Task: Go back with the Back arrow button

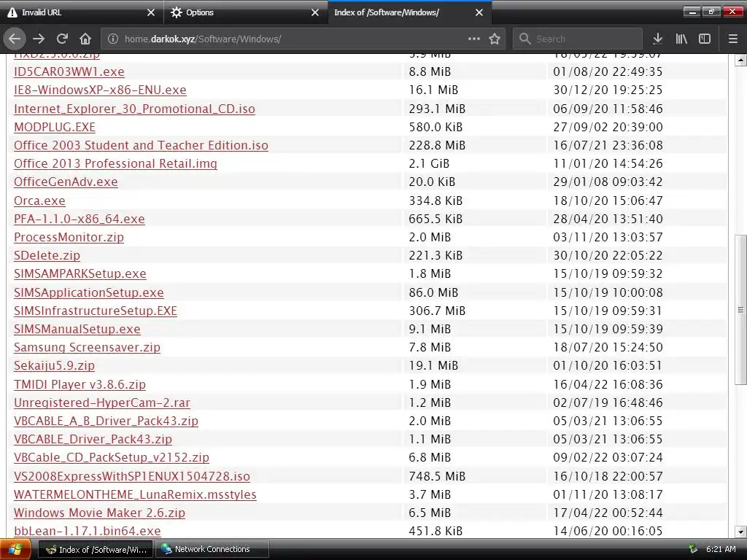Action: pos(15,39)
